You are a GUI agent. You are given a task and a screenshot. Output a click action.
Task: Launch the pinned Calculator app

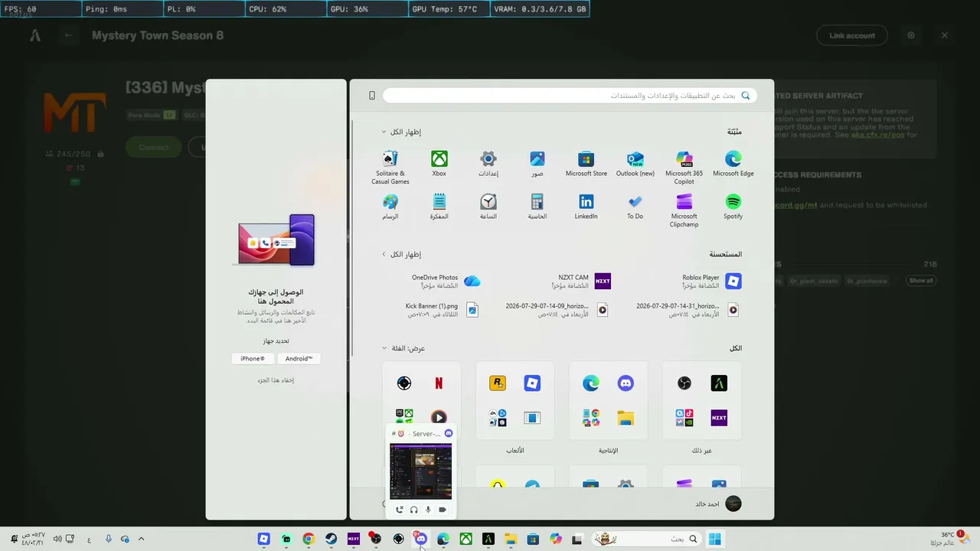pyautogui.click(x=537, y=207)
